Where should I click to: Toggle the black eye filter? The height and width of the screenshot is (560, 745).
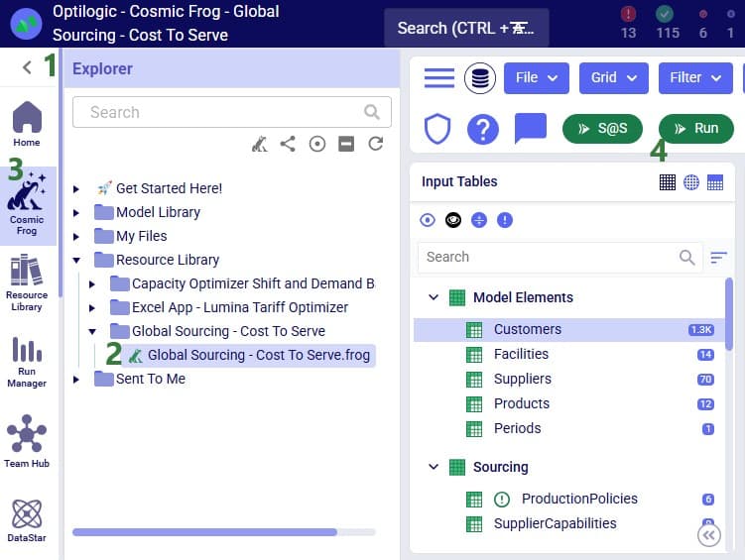pos(453,220)
